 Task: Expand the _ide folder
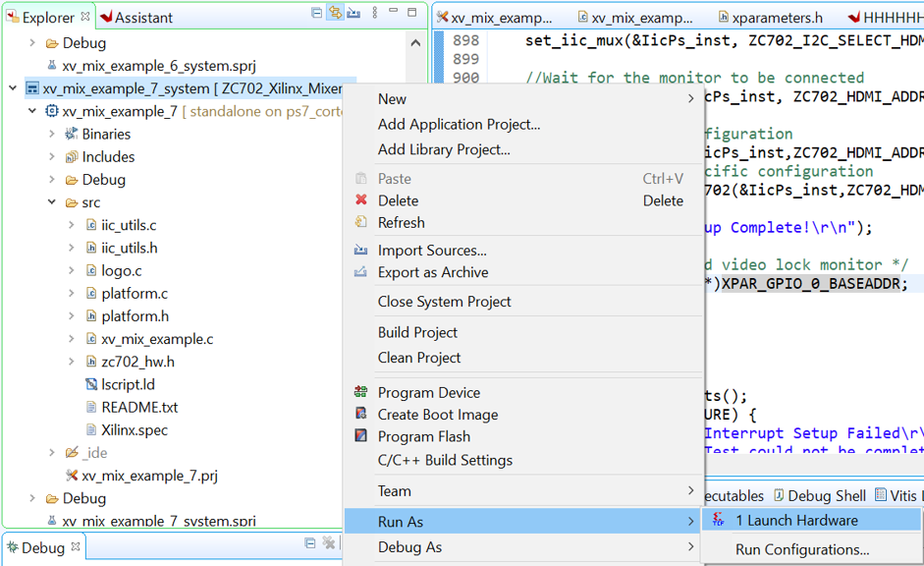click(x=52, y=453)
